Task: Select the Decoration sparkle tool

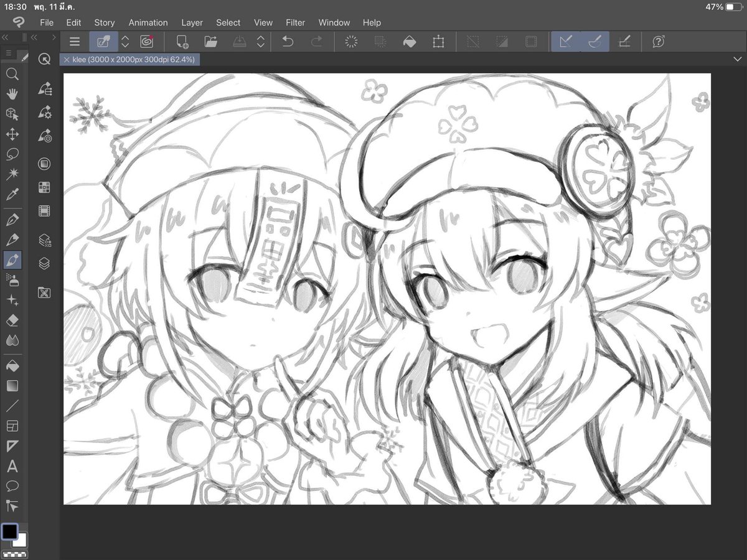Action: [x=12, y=300]
